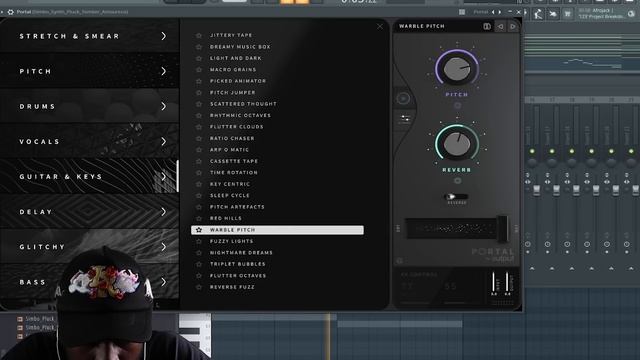Click the dry/wet mix slider handle
The width and height of the screenshot is (640, 360).
coord(502,229)
